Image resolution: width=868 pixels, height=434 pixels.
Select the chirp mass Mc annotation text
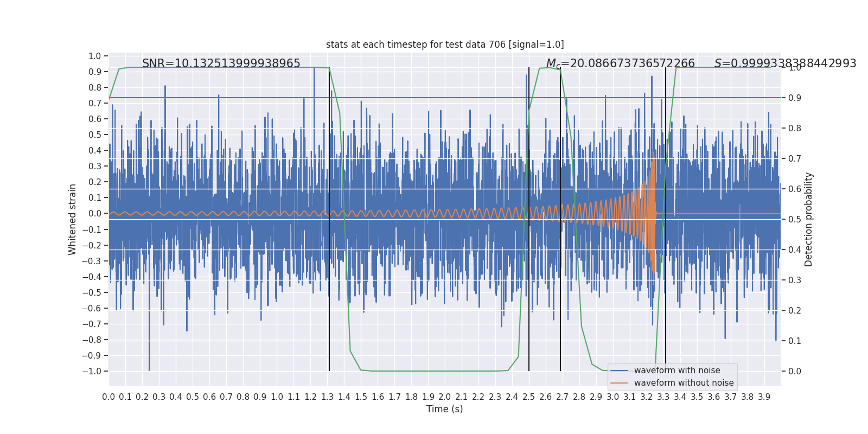tap(620, 63)
